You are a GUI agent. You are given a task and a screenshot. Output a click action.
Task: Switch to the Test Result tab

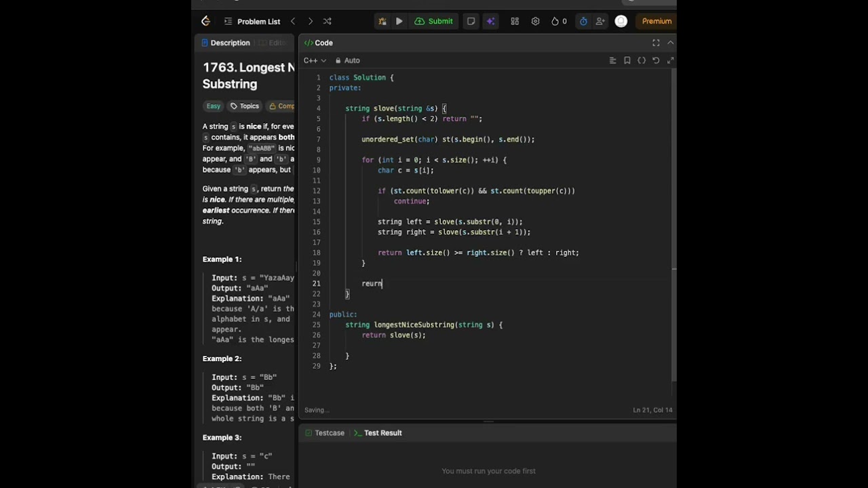(378, 432)
